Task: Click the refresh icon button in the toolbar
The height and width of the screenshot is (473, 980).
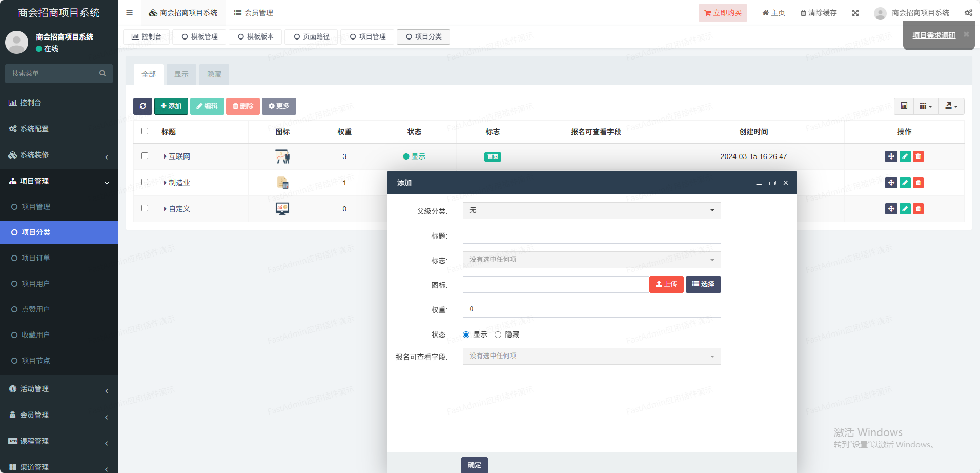Action: [142, 106]
